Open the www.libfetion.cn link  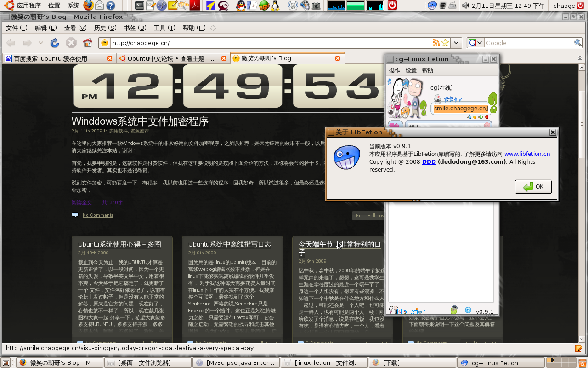point(527,154)
